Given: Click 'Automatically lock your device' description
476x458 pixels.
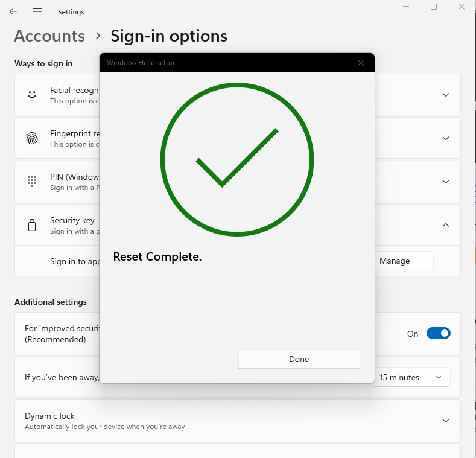Looking at the screenshot, I should point(105,427).
